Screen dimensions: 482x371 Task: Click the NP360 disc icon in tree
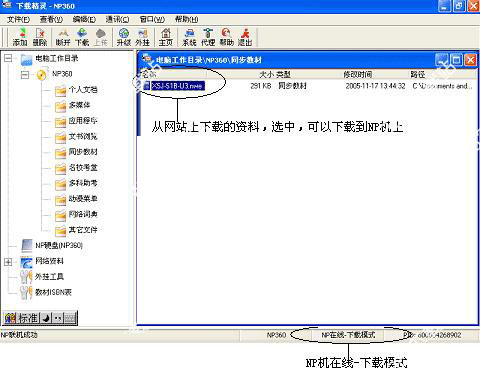click(42, 75)
